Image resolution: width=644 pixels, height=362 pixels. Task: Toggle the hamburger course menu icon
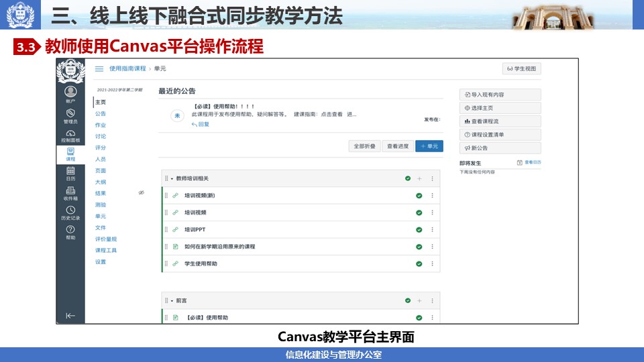click(x=99, y=68)
